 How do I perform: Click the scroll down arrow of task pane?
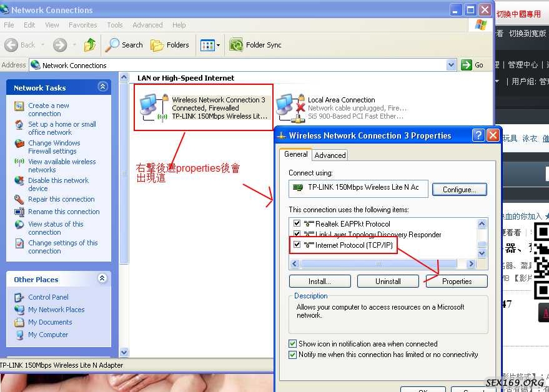pyautogui.click(x=124, y=352)
